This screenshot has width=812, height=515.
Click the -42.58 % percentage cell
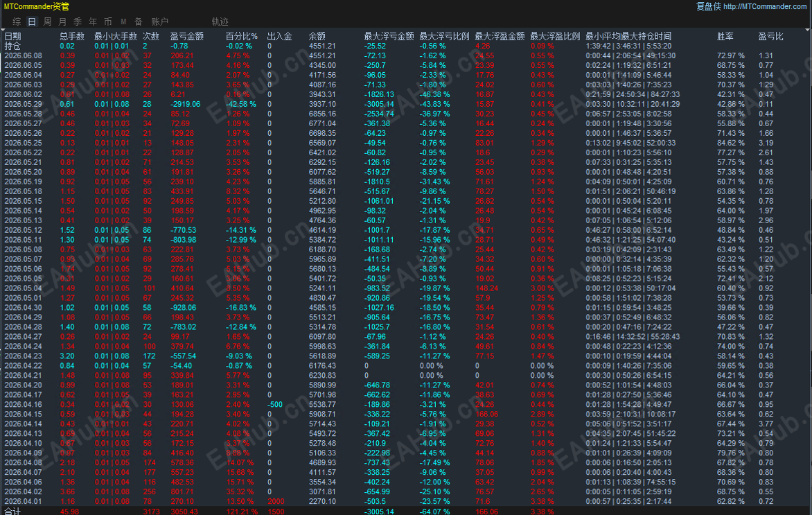pos(241,104)
